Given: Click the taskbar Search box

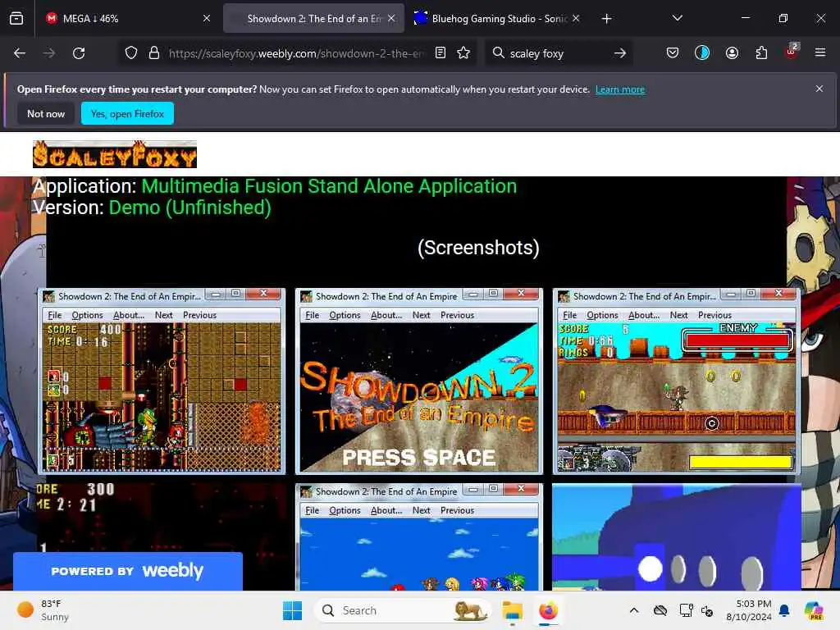Looking at the screenshot, I should click(x=403, y=610).
